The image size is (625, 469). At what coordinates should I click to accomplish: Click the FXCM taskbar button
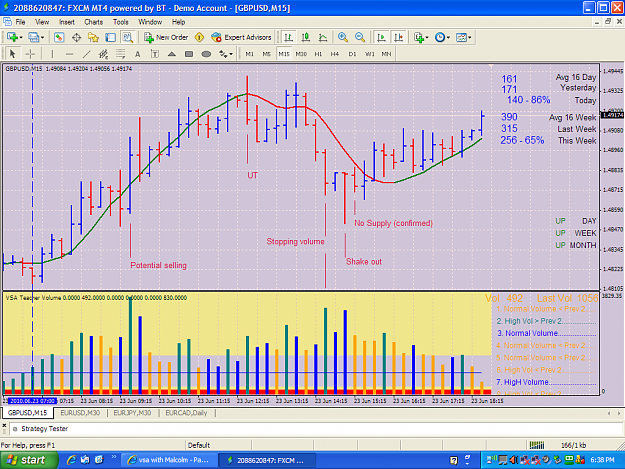tap(267, 460)
